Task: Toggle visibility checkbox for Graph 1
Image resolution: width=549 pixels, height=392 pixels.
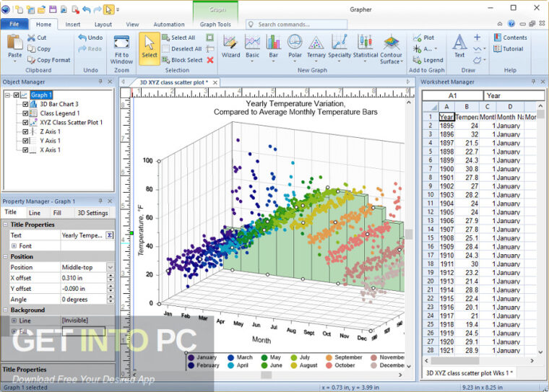Action: (16, 95)
